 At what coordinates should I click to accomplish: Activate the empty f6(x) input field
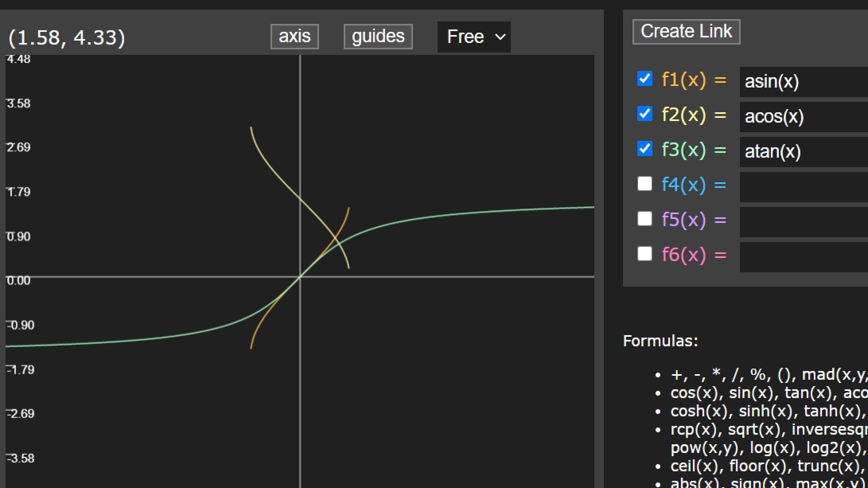(804, 257)
